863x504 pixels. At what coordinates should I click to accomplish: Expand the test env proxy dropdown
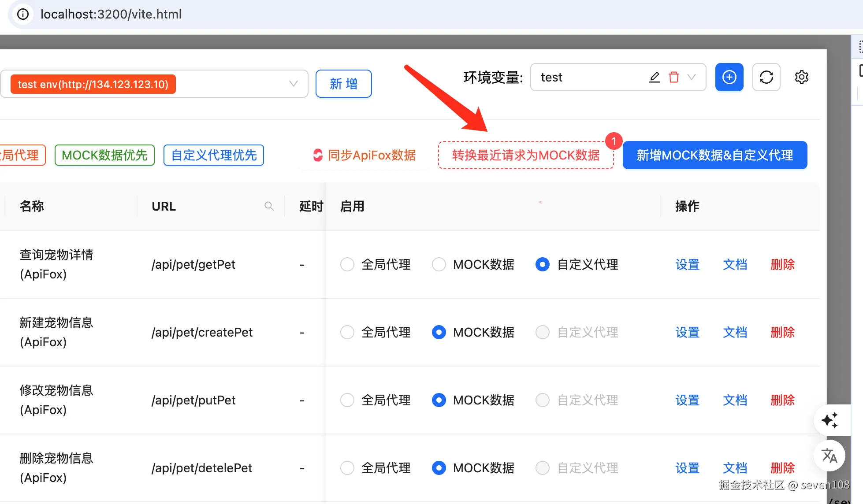tap(293, 84)
